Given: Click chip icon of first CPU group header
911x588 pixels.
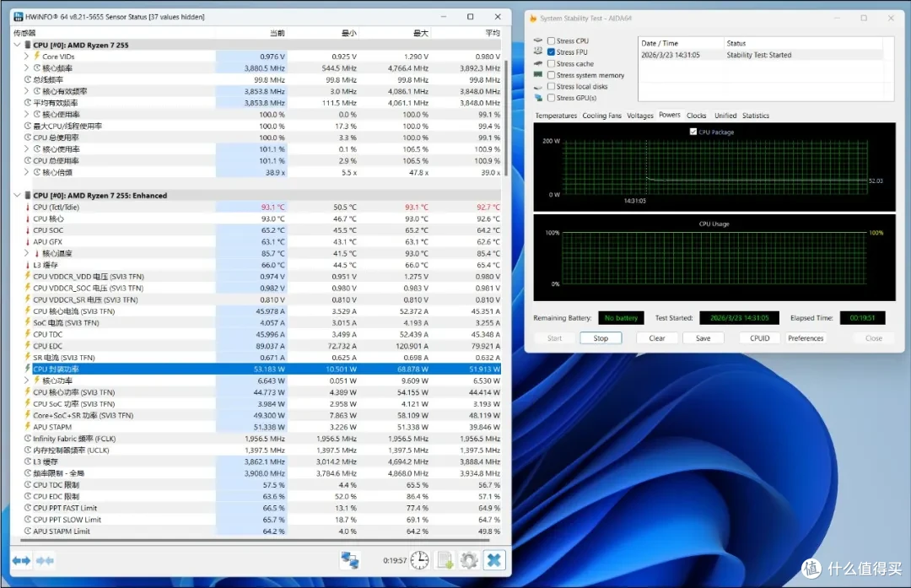Looking at the screenshot, I should pyautogui.click(x=27, y=45).
